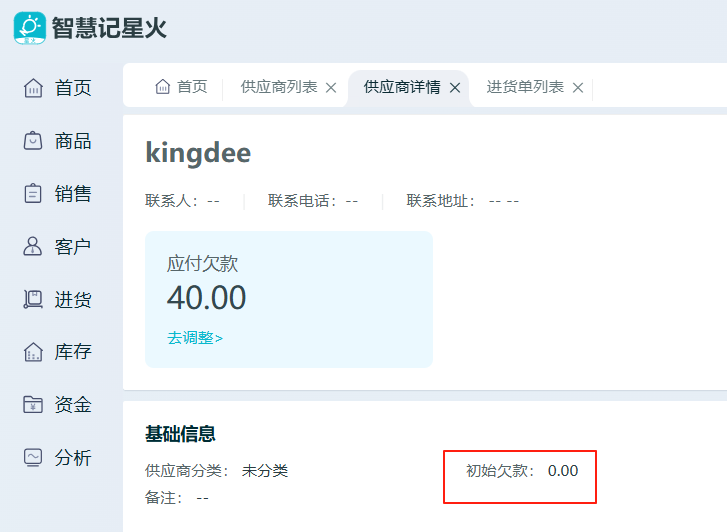Click the 初始欠款 0.00 field
Screen dimensions: 727x532
(522, 471)
